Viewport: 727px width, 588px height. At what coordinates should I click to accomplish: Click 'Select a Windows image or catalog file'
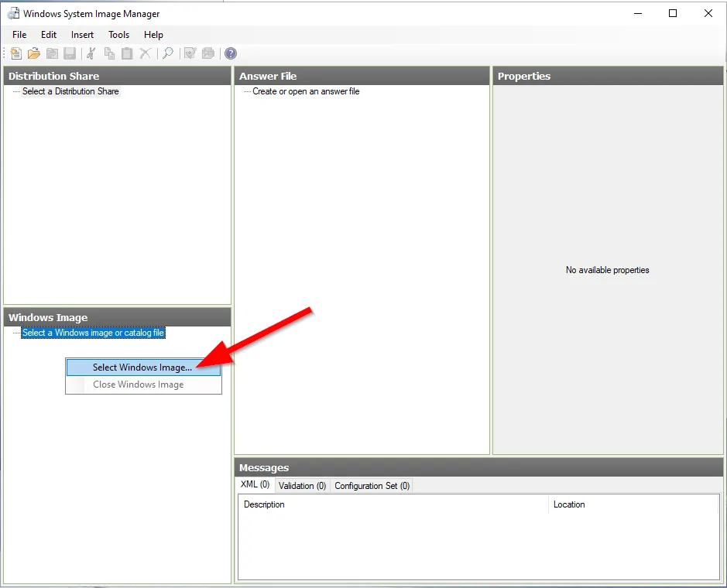pos(93,333)
